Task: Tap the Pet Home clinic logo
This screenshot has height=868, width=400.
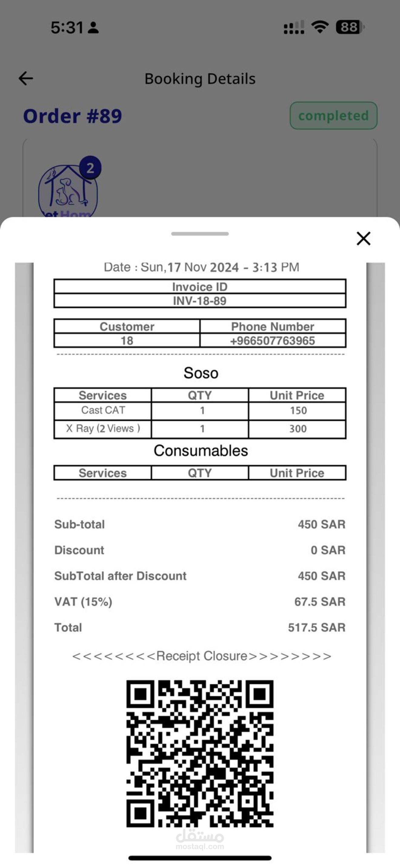Action: (x=68, y=191)
